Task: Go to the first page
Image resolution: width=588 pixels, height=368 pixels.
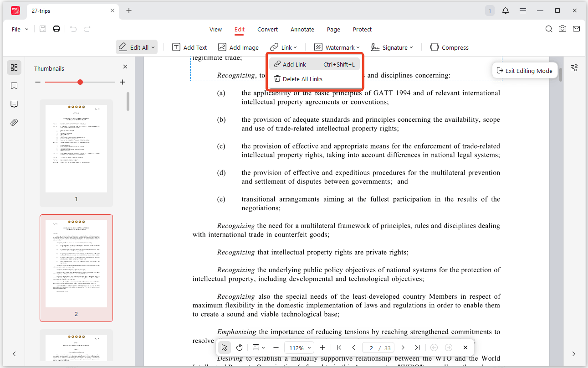Action: point(339,347)
